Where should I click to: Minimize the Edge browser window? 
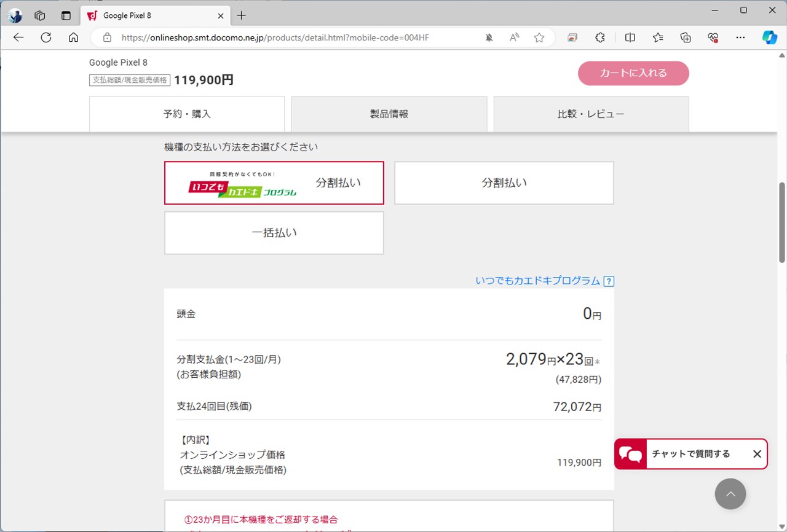(714, 10)
